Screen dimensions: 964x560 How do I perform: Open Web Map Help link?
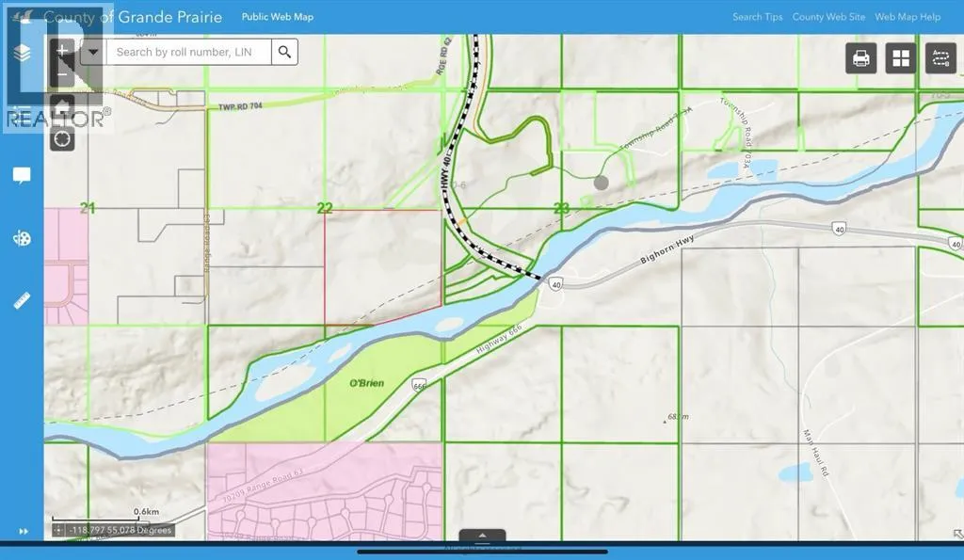click(908, 17)
